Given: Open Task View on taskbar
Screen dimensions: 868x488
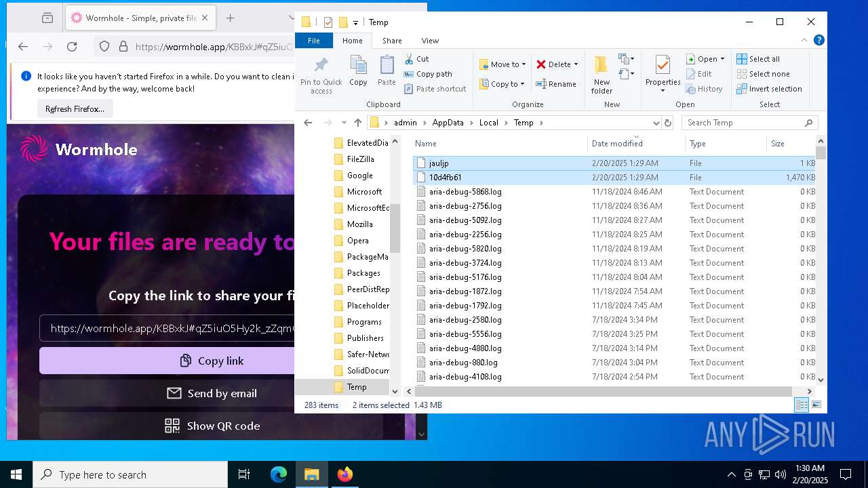Looking at the screenshot, I should pos(244,474).
